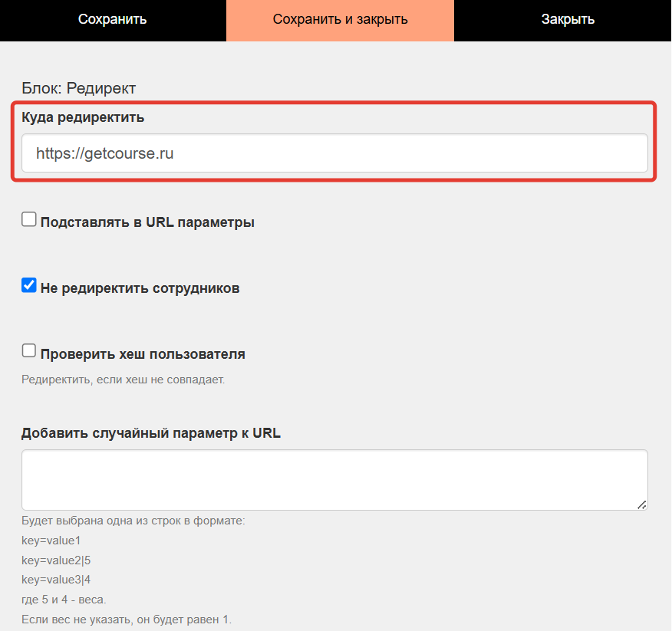Click the key=value2|5 example line
The height and width of the screenshot is (631, 672).
click(x=56, y=560)
